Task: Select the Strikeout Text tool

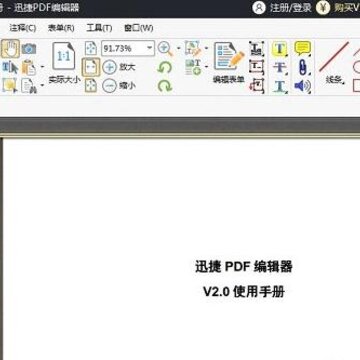Action: point(280,67)
